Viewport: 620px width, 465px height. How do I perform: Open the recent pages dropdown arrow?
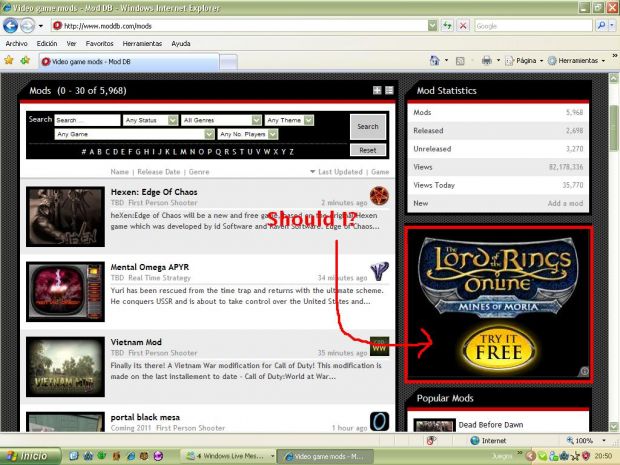pyautogui.click(x=40, y=26)
